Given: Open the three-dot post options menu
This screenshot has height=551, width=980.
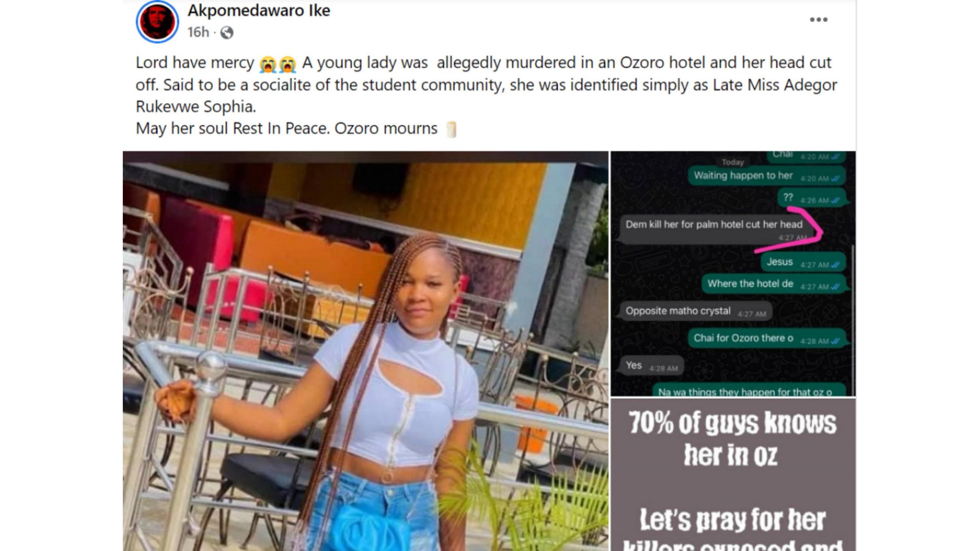Looking at the screenshot, I should click(818, 20).
